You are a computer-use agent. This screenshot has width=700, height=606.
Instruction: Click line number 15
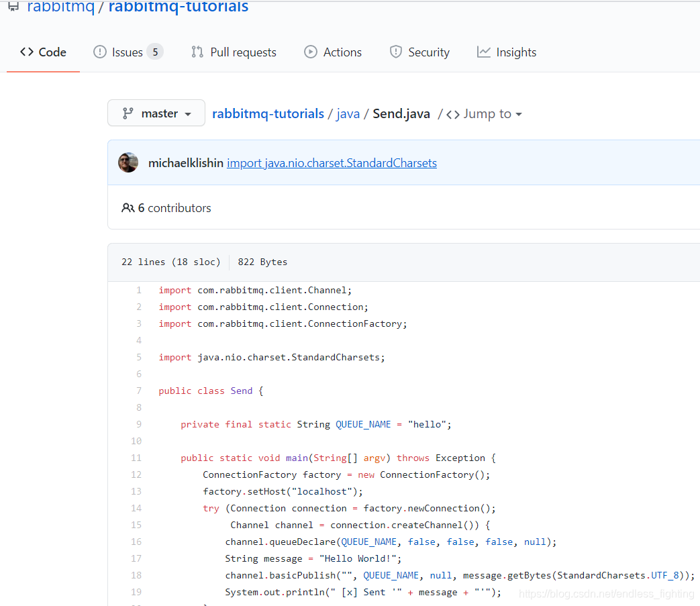tap(136, 525)
